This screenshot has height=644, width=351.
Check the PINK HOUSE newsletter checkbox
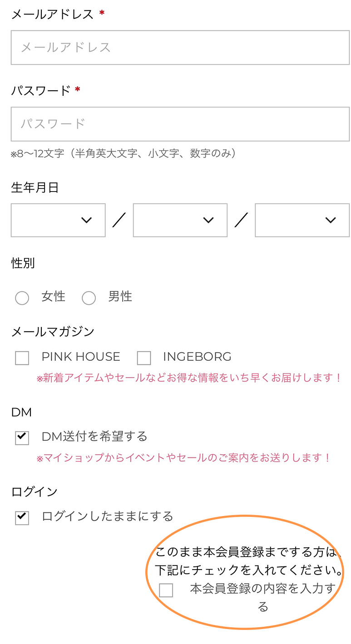[x=22, y=358]
